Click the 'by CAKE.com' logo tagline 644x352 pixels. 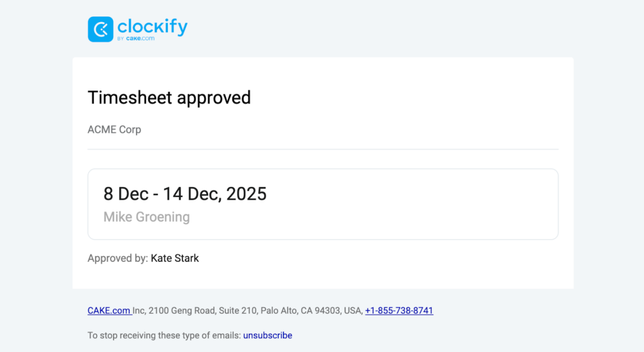pyautogui.click(x=136, y=38)
